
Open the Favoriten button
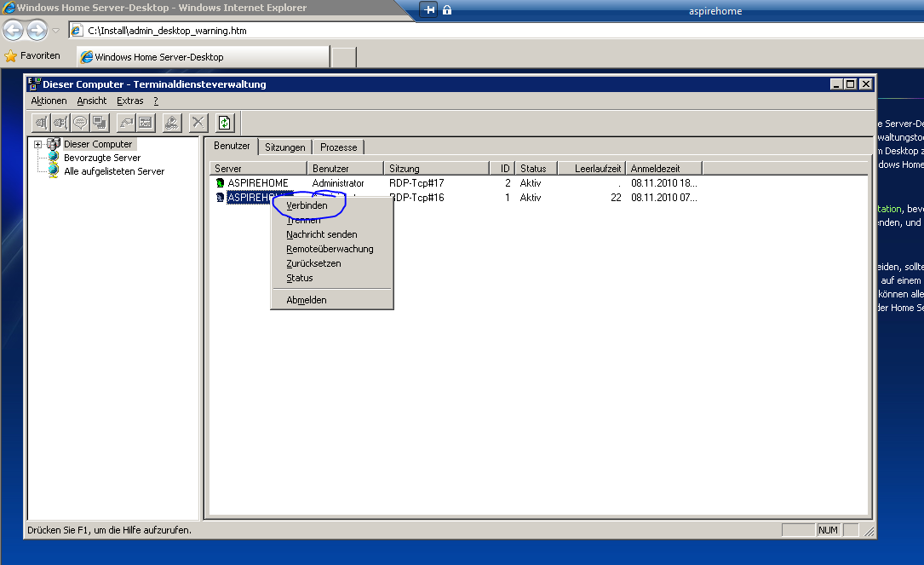[x=32, y=56]
